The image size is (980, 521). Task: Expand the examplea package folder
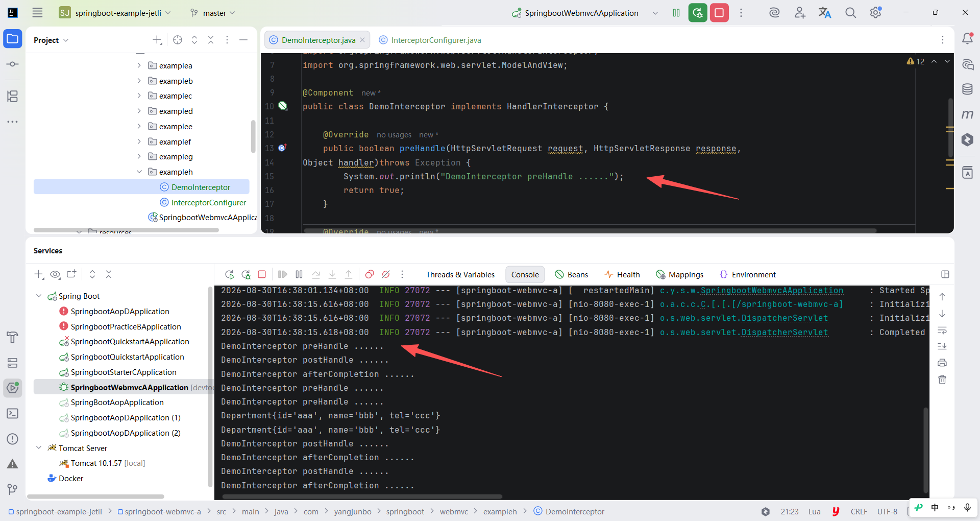(x=139, y=65)
